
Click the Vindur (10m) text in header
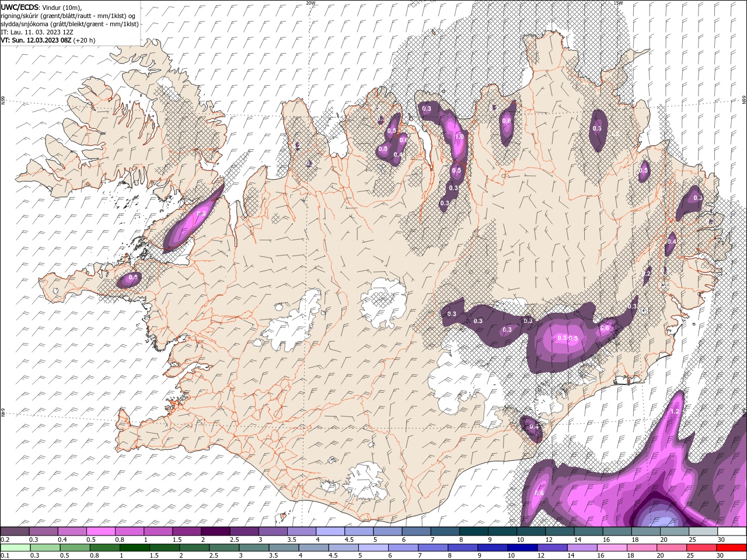pyautogui.click(x=62, y=7)
